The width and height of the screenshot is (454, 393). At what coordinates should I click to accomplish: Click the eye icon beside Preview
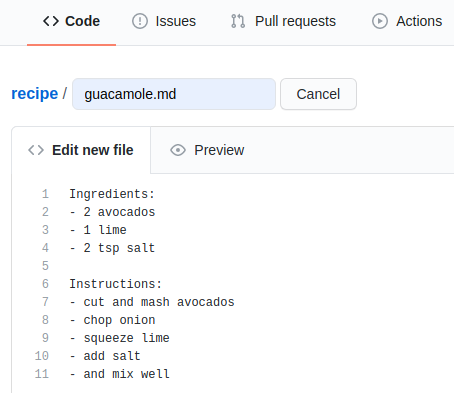click(178, 150)
